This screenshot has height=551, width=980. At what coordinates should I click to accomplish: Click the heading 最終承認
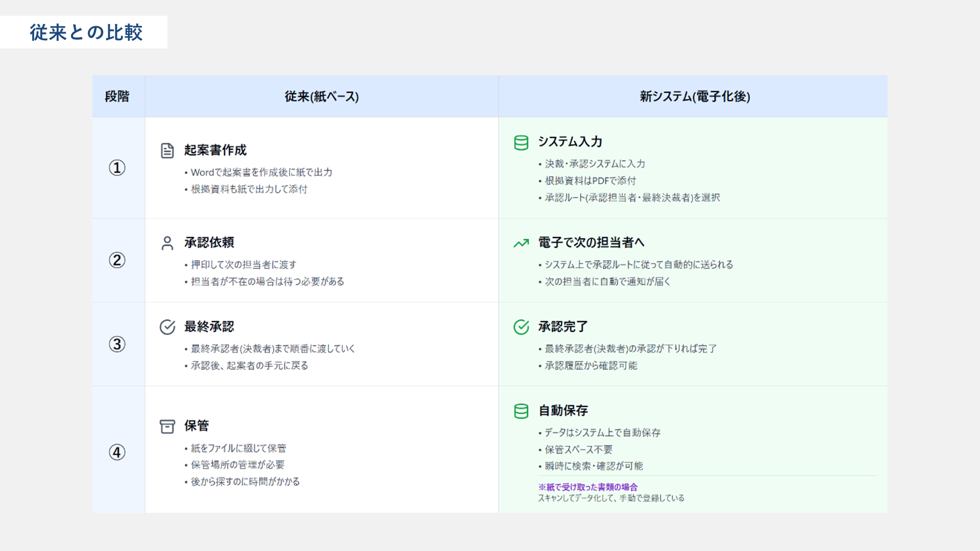[x=209, y=327]
